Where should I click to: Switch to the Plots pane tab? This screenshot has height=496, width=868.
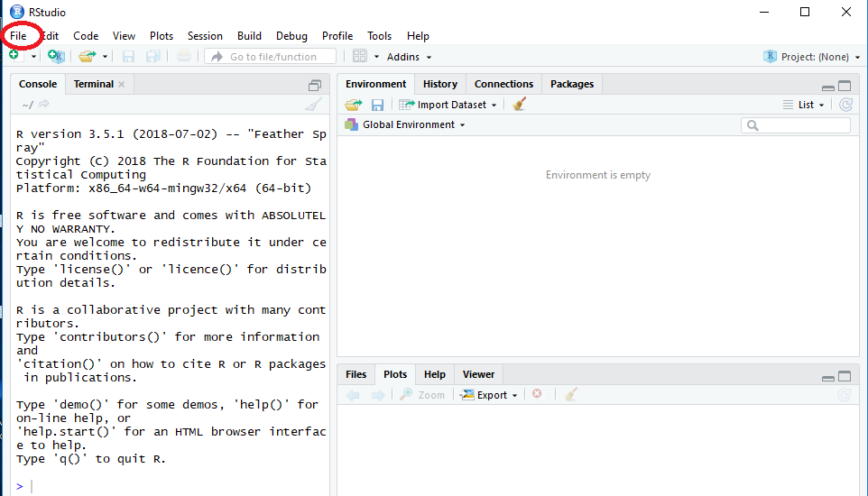click(x=395, y=375)
